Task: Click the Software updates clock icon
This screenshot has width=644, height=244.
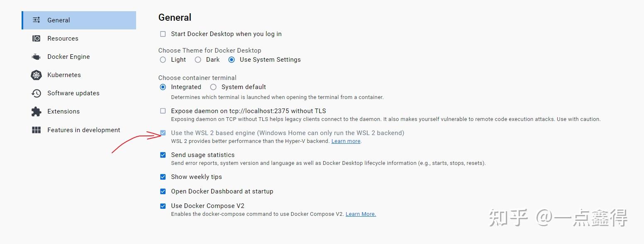Action: click(37, 93)
